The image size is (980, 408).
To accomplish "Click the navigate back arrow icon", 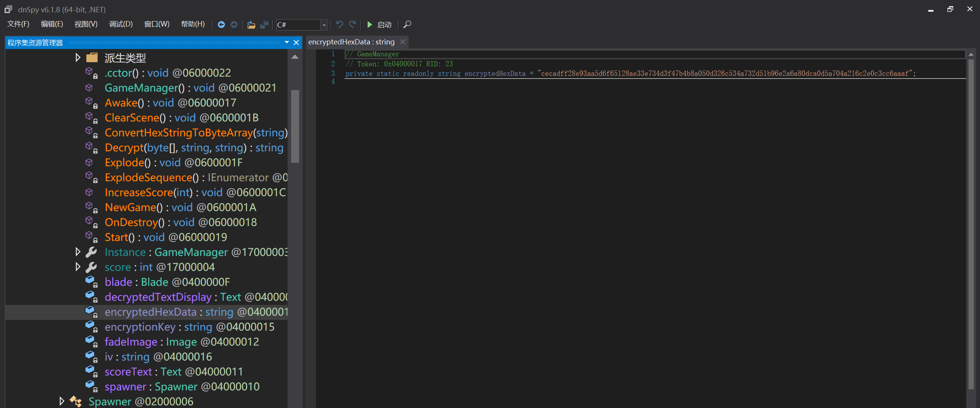I will click(x=221, y=25).
